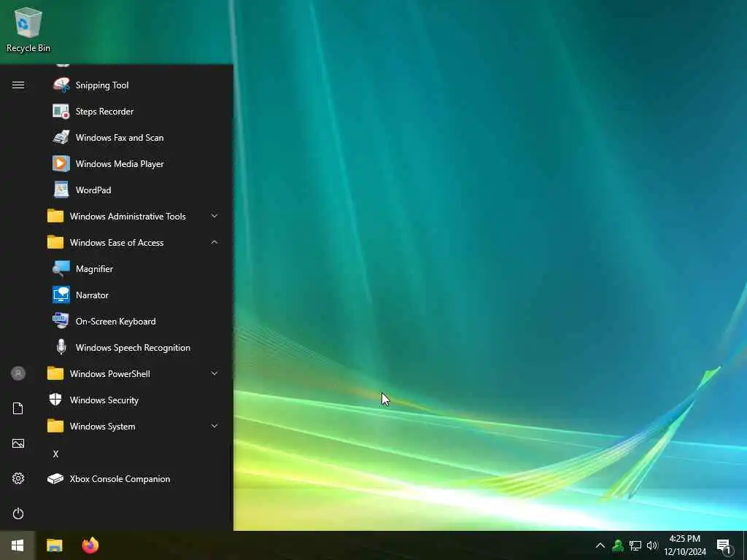The height and width of the screenshot is (560, 747).
Task: Launch Xbox Console Companion
Action: pos(134,479)
